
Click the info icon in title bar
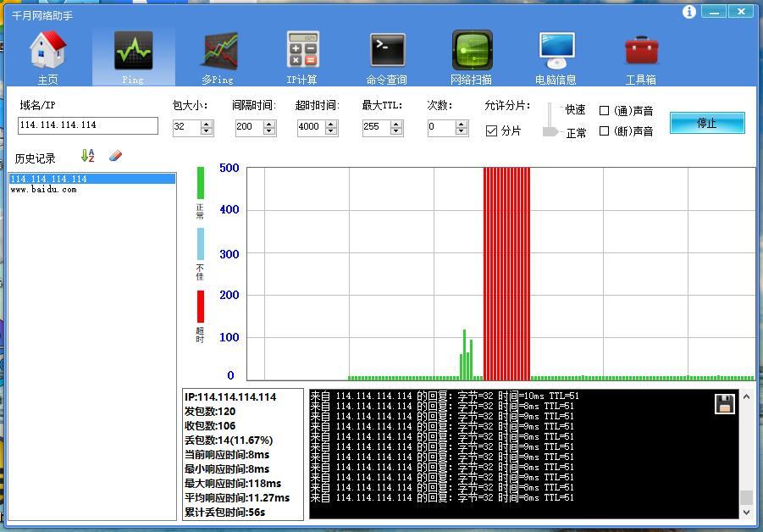click(688, 12)
